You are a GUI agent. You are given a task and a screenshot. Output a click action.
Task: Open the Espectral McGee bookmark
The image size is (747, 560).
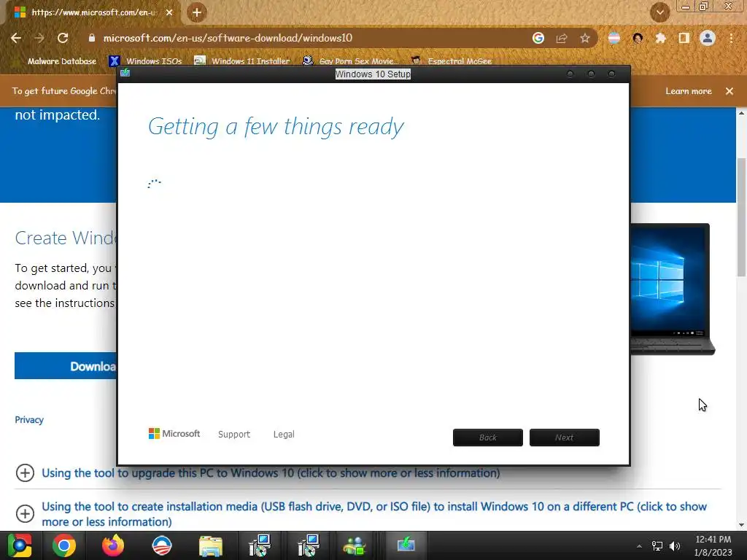[x=451, y=61]
